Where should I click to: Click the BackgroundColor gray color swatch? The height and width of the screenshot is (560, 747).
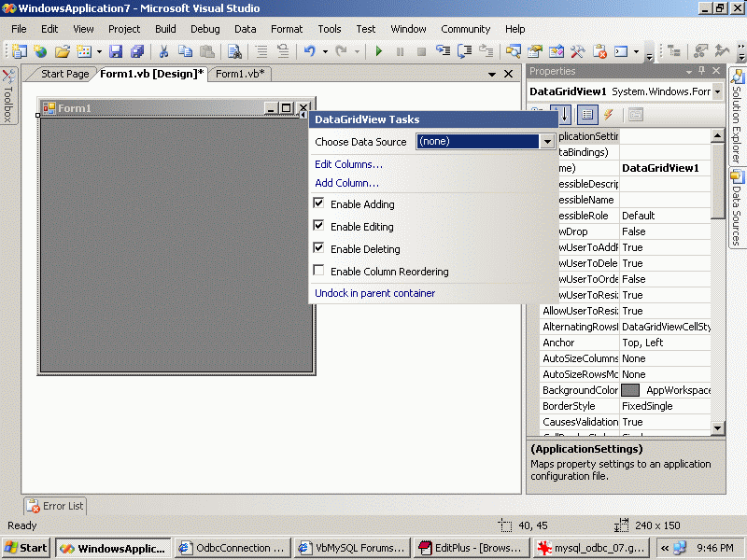click(630, 390)
